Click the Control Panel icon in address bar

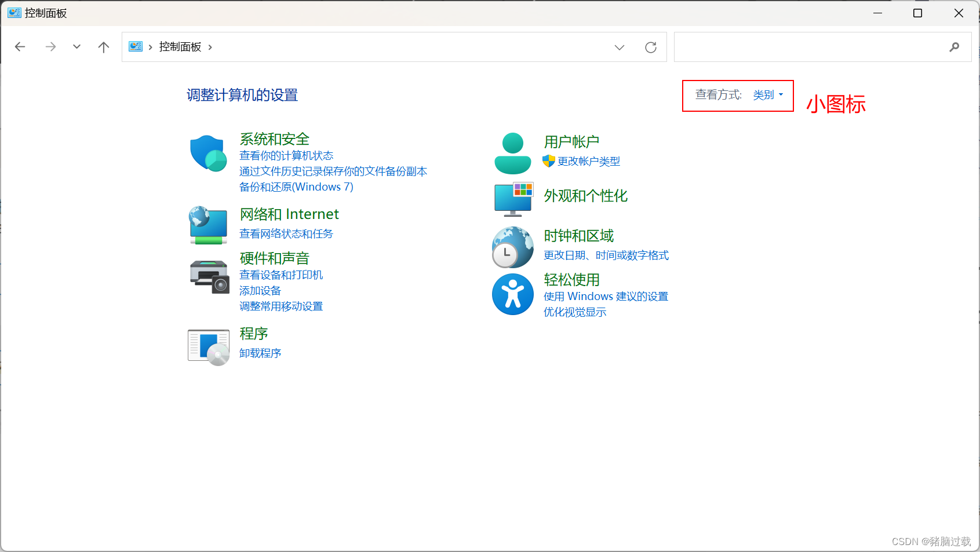click(136, 46)
